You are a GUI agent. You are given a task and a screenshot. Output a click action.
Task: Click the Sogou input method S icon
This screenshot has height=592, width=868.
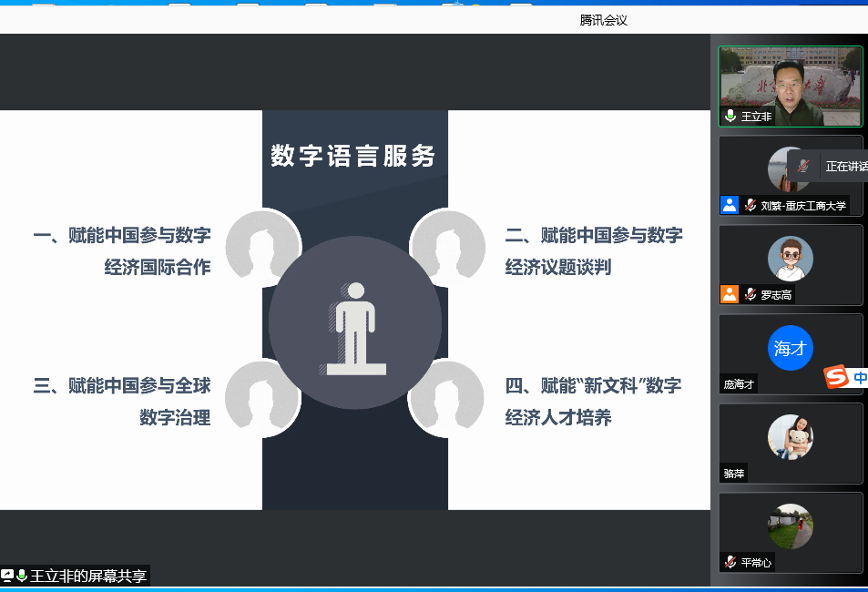[836, 377]
